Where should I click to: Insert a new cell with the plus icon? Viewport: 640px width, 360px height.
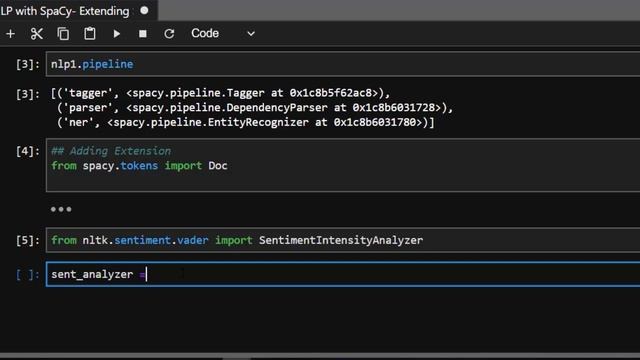click(11, 34)
